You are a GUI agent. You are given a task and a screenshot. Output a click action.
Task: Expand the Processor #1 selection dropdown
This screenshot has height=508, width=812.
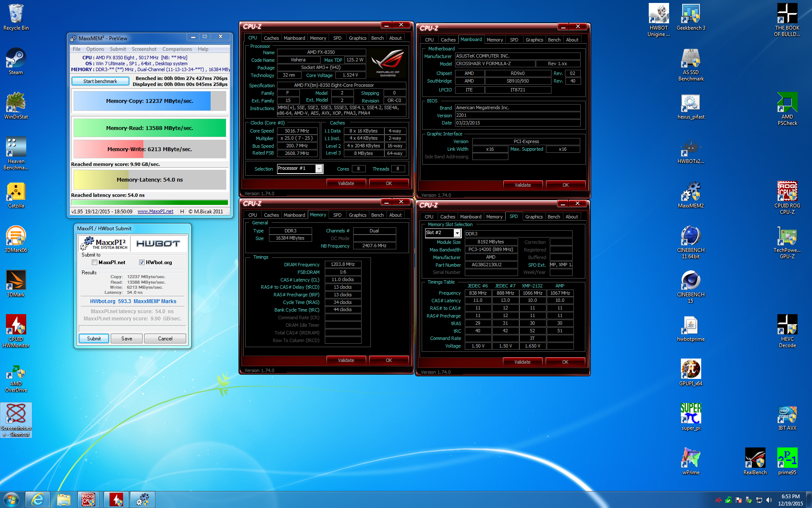319,169
